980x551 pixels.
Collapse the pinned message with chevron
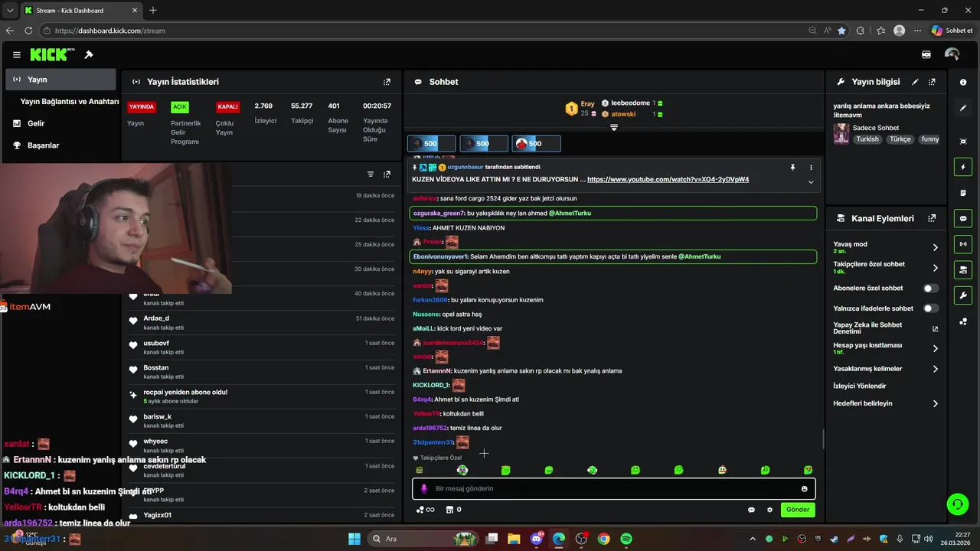(x=811, y=182)
